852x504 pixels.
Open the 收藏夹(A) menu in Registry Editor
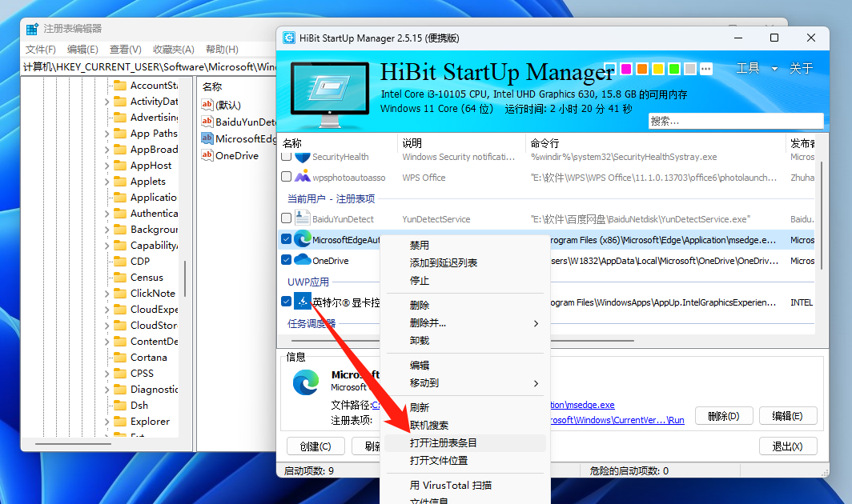[173, 50]
